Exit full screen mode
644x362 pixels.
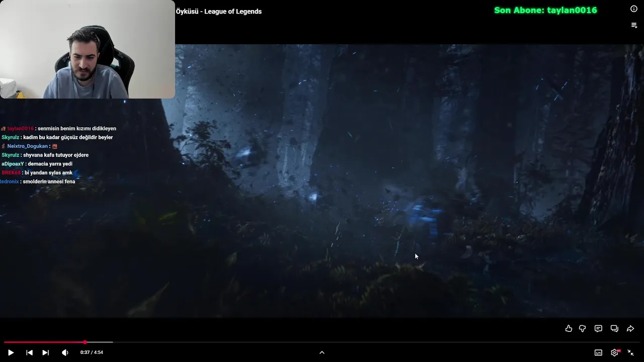tap(630, 352)
